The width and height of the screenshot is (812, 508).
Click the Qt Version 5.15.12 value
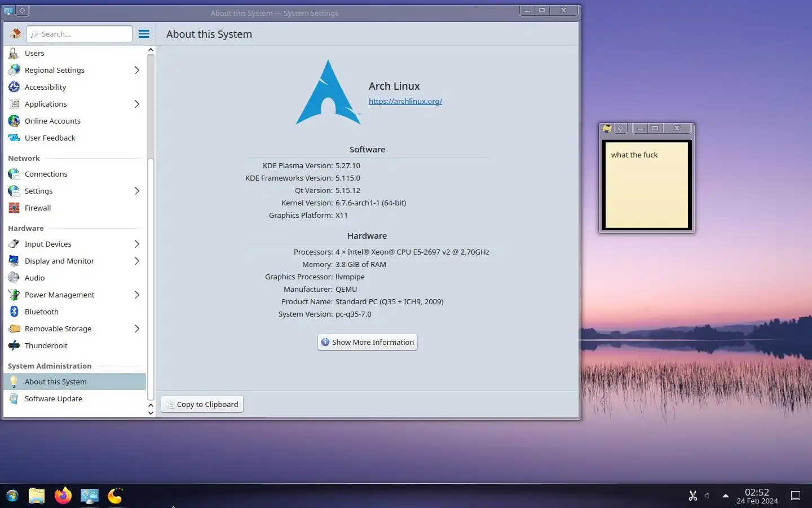(348, 190)
